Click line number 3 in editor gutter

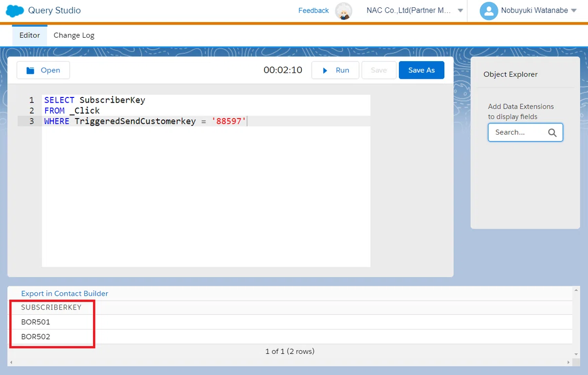(31, 121)
